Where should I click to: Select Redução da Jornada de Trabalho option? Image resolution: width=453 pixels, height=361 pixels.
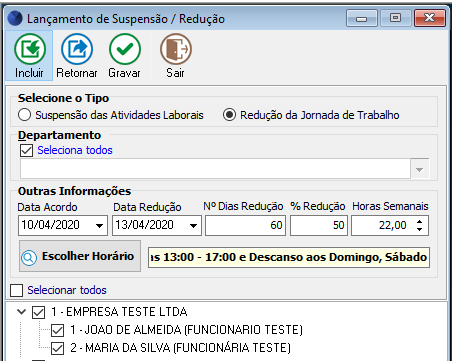pyautogui.click(x=229, y=115)
